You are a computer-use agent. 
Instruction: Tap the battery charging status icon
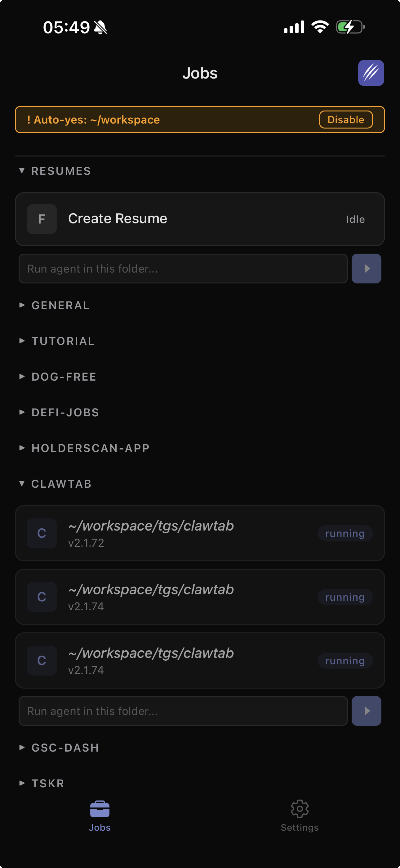[350, 27]
